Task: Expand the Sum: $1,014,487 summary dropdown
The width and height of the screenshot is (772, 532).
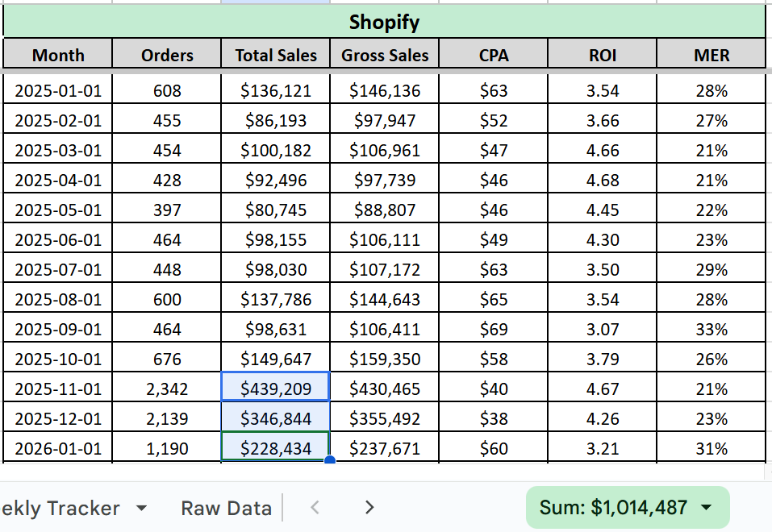Action: [x=707, y=507]
